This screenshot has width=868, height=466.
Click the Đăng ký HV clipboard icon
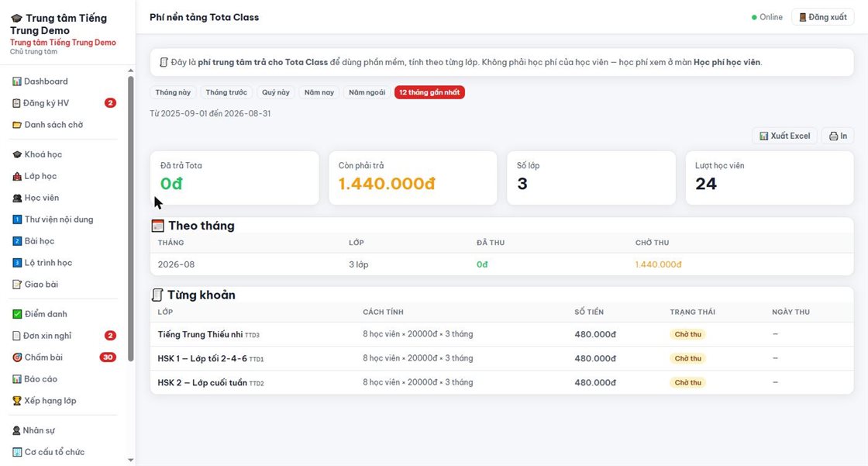pos(16,103)
